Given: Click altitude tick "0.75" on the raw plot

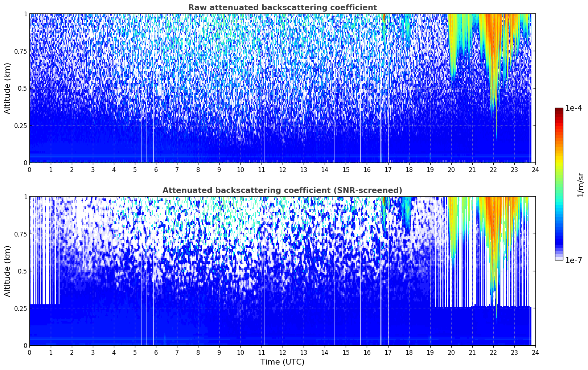Looking at the screenshot, I should point(21,51).
